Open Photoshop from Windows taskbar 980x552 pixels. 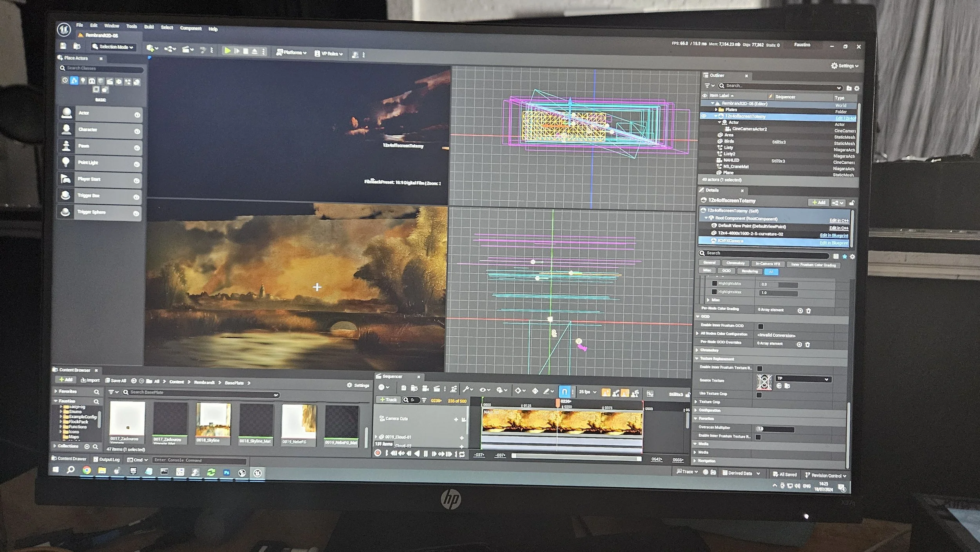point(227,472)
